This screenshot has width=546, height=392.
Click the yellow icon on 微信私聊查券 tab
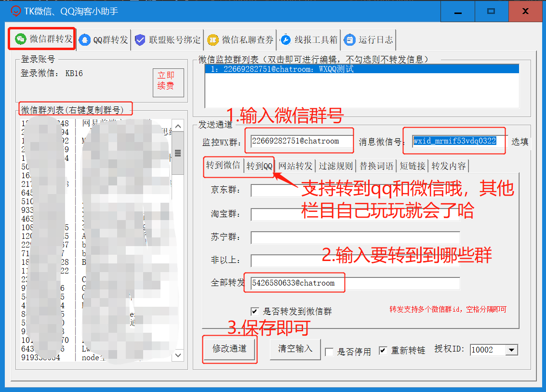click(213, 40)
